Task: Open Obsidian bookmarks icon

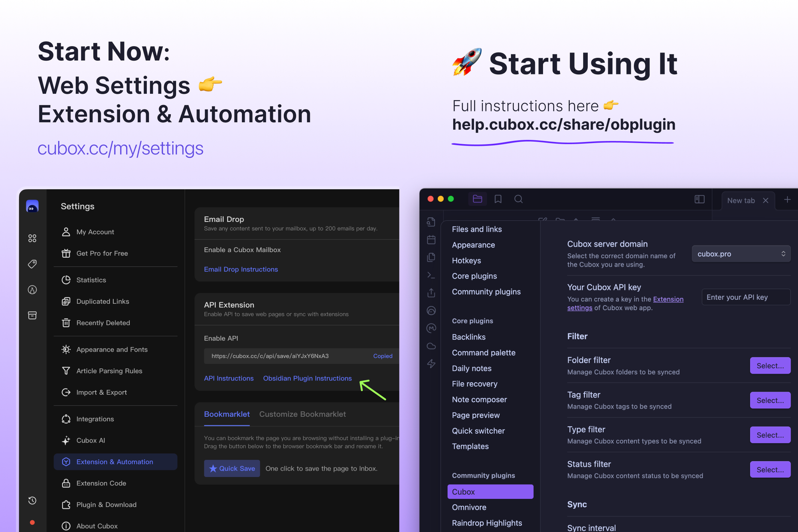Action: [x=498, y=199]
